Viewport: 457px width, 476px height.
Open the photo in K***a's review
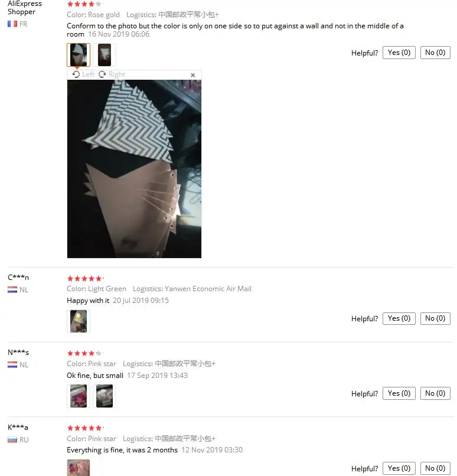click(79, 468)
